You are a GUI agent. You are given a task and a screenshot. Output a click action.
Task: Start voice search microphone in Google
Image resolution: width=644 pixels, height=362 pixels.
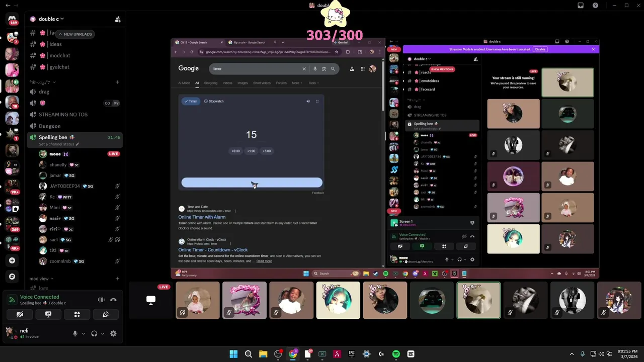[315, 69]
